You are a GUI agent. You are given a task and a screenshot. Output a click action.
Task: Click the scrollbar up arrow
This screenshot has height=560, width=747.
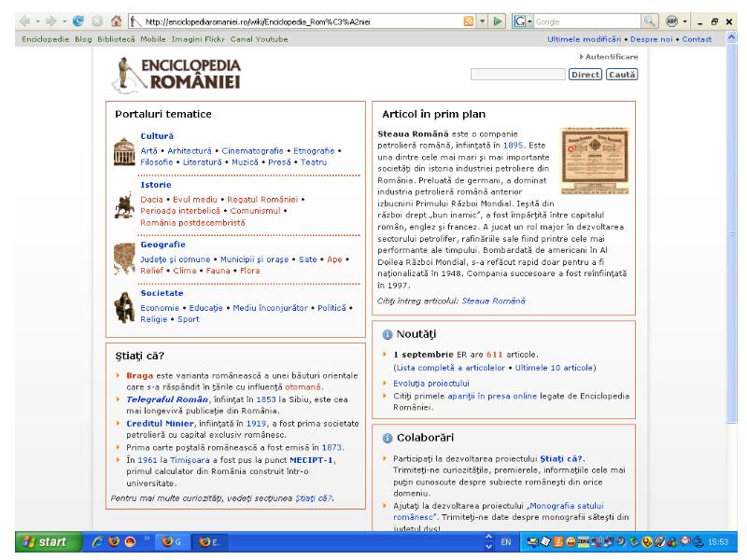732,37
